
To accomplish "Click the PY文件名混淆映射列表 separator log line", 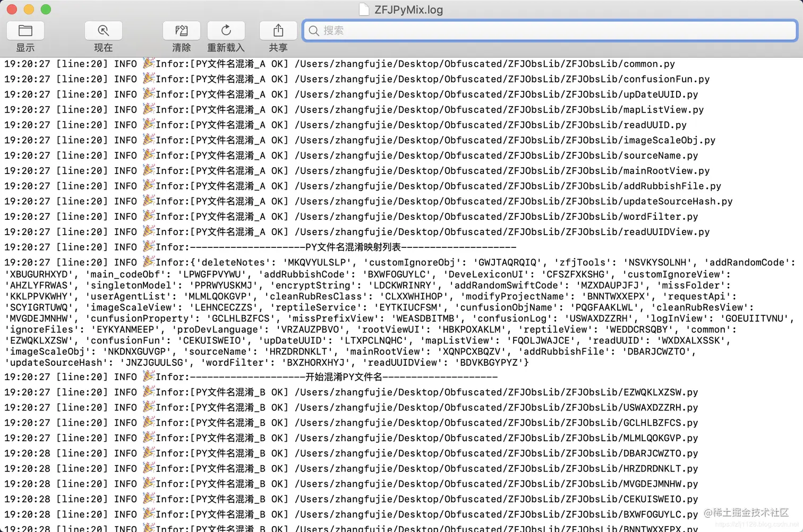I will point(260,247).
